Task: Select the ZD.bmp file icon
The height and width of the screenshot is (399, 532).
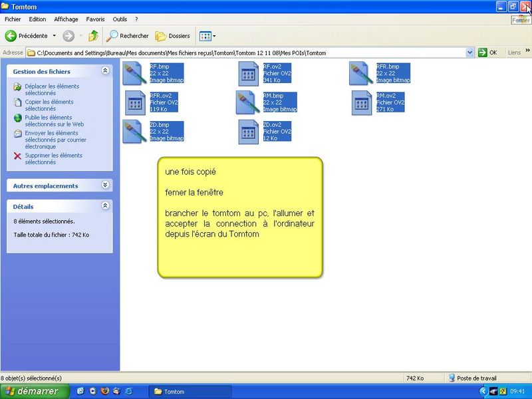Action: (134, 132)
